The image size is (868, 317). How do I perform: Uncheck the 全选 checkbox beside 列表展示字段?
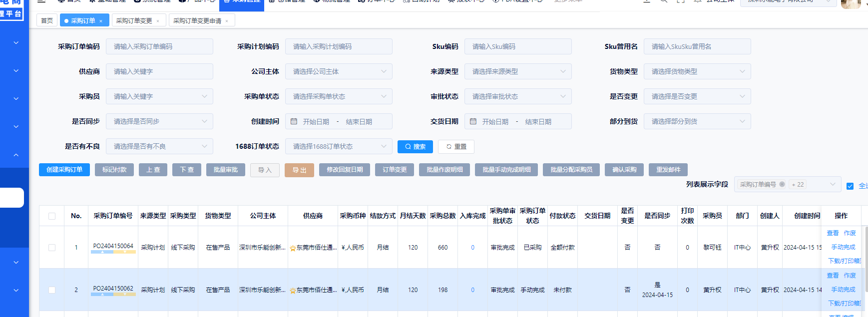pyautogui.click(x=850, y=186)
